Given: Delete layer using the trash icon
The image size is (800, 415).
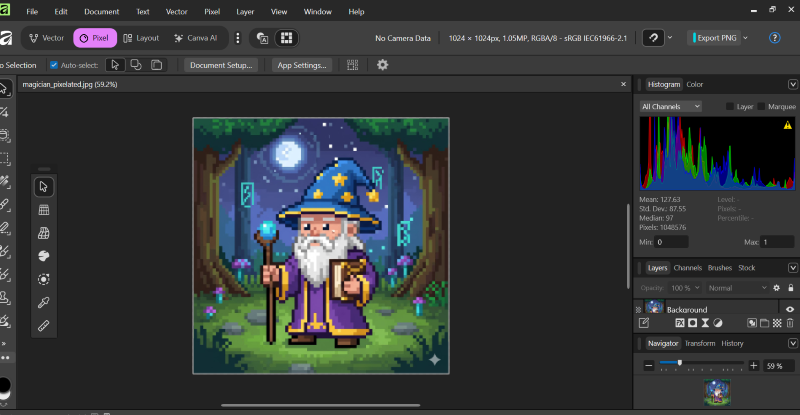Looking at the screenshot, I should pos(789,323).
